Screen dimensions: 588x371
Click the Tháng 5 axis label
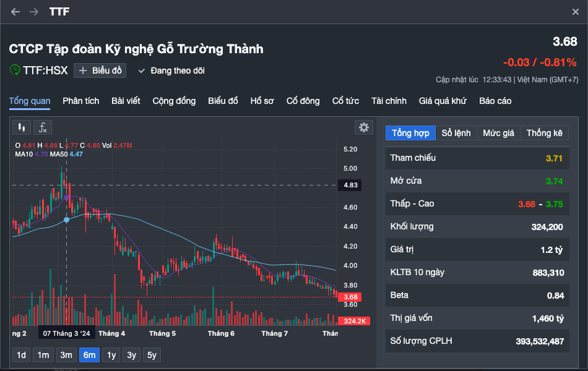(x=162, y=333)
